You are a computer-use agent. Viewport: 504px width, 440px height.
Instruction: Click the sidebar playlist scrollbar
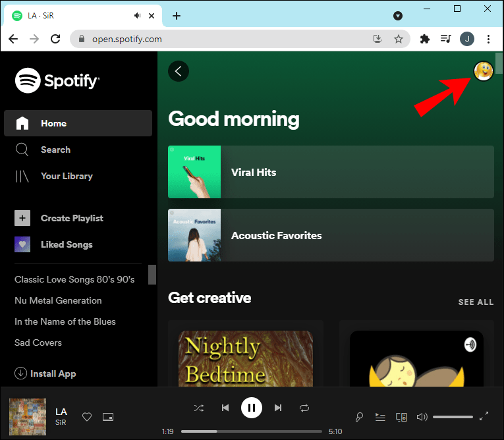click(152, 275)
